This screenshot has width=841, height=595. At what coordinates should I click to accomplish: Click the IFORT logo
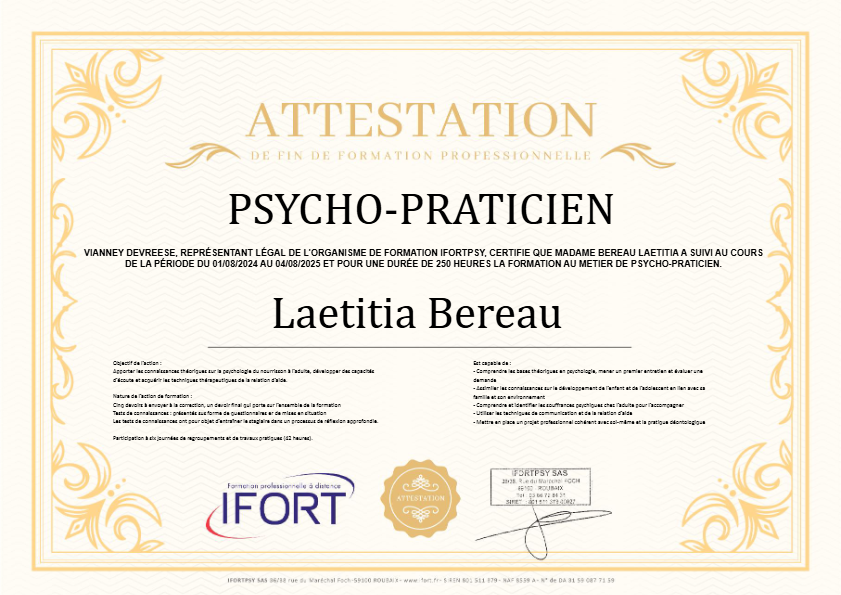[x=276, y=505]
